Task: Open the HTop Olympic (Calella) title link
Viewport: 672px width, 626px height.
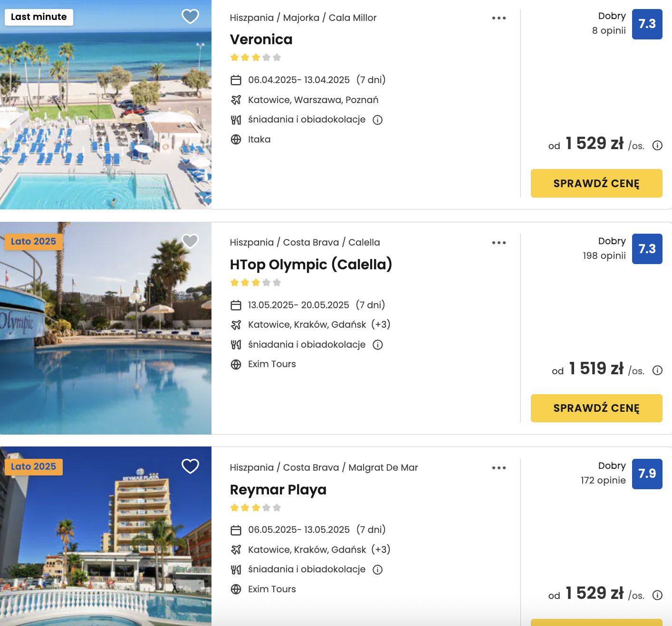Action: tap(311, 265)
